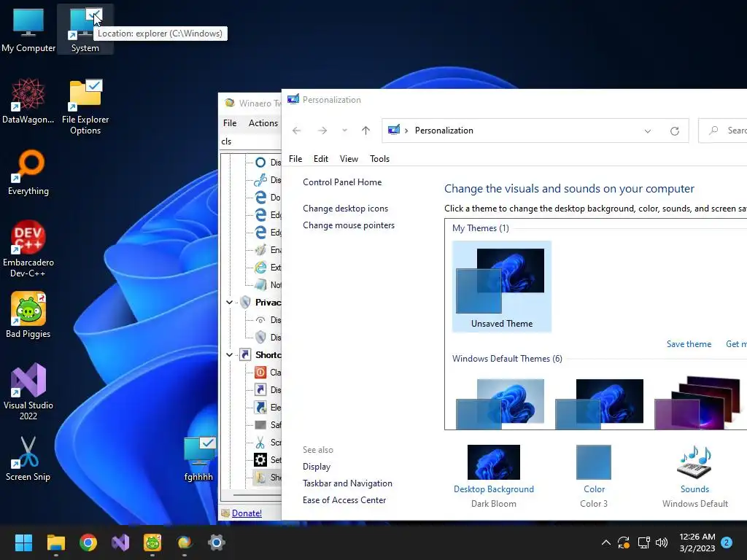Open the address bar history dropdown
The image size is (747, 560).
click(x=648, y=131)
